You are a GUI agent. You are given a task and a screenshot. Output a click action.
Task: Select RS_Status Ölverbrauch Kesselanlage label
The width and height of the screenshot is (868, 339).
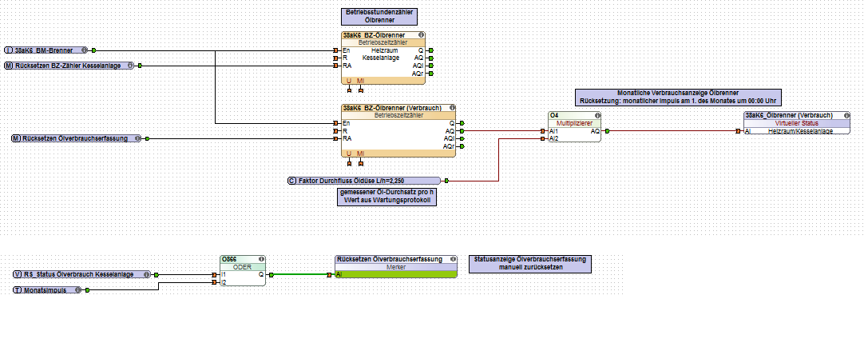click(78, 274)
